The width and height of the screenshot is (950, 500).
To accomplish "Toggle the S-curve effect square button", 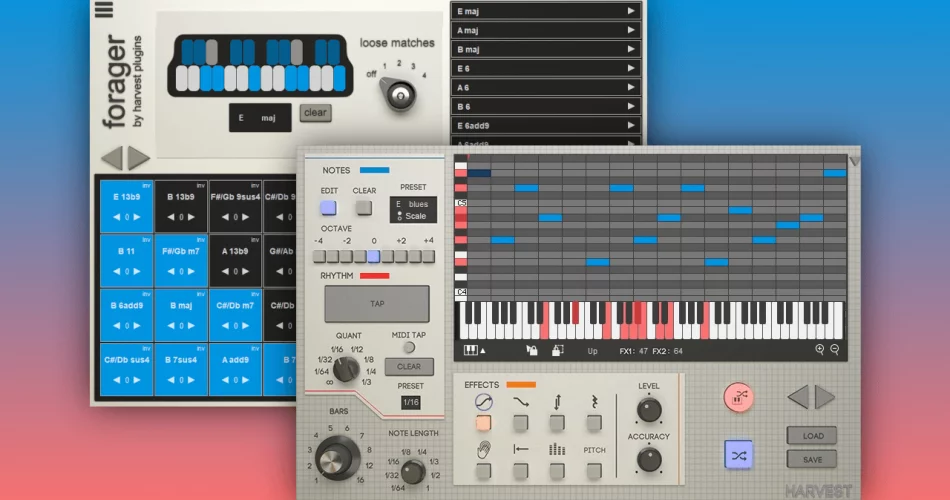I will tap(483, 423).
